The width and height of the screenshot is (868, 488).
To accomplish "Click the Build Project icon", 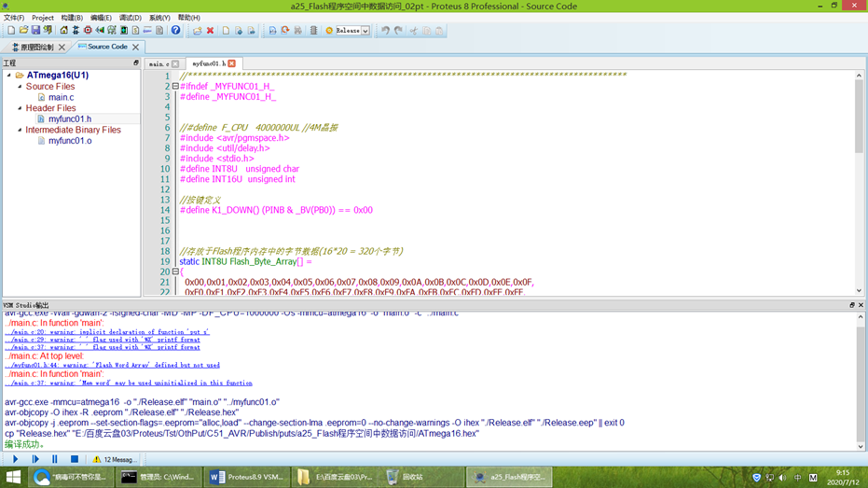I will 272,31.
